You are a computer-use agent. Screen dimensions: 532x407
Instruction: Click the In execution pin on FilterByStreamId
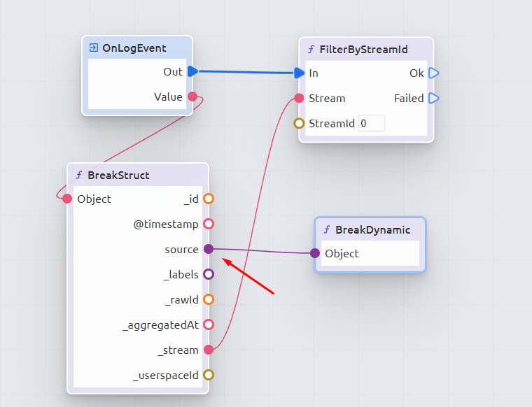coord(300,73)
